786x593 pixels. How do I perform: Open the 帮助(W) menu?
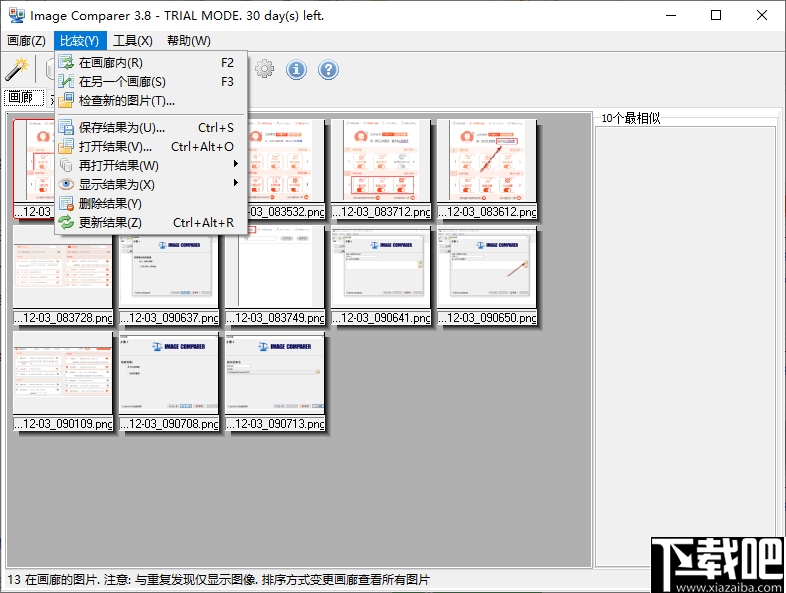189,41
